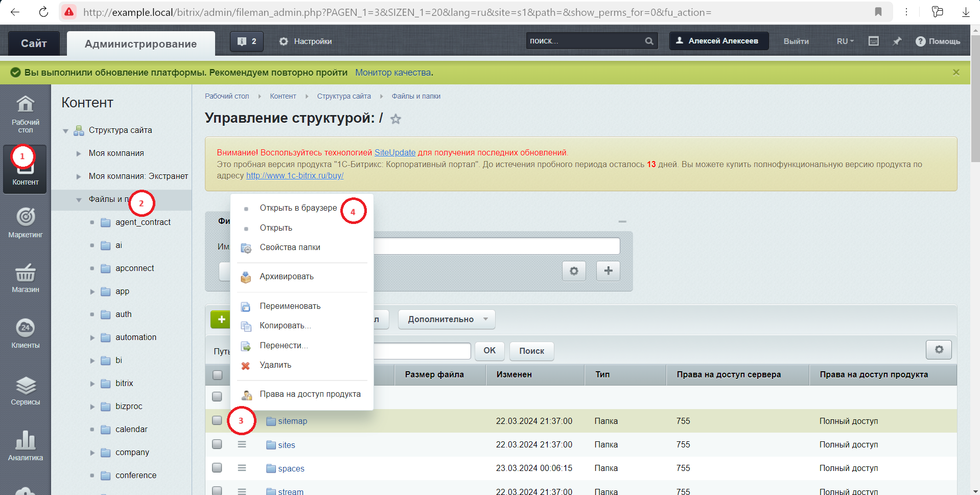
Task: Expand the app folder in the tree
Action: (x=92, y=291)
